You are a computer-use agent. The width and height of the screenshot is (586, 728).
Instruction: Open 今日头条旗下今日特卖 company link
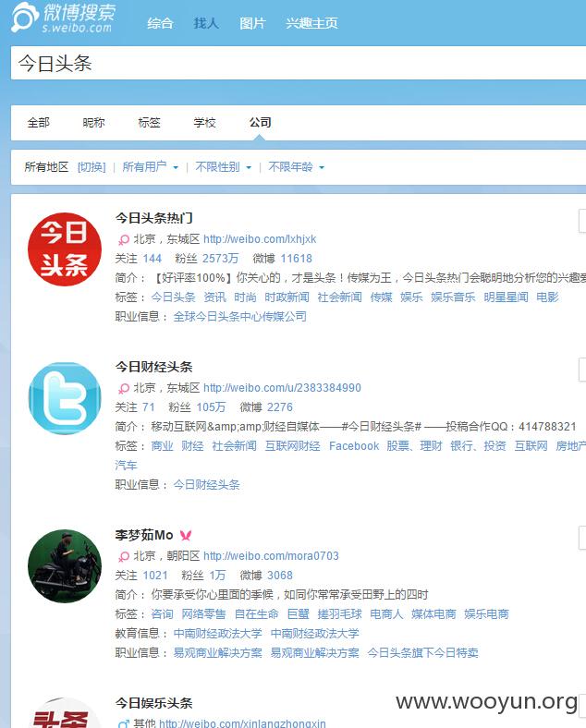point(422,653)
